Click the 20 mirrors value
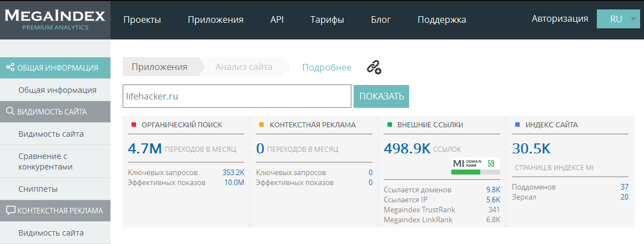644x244 pixels. [625, 197]
